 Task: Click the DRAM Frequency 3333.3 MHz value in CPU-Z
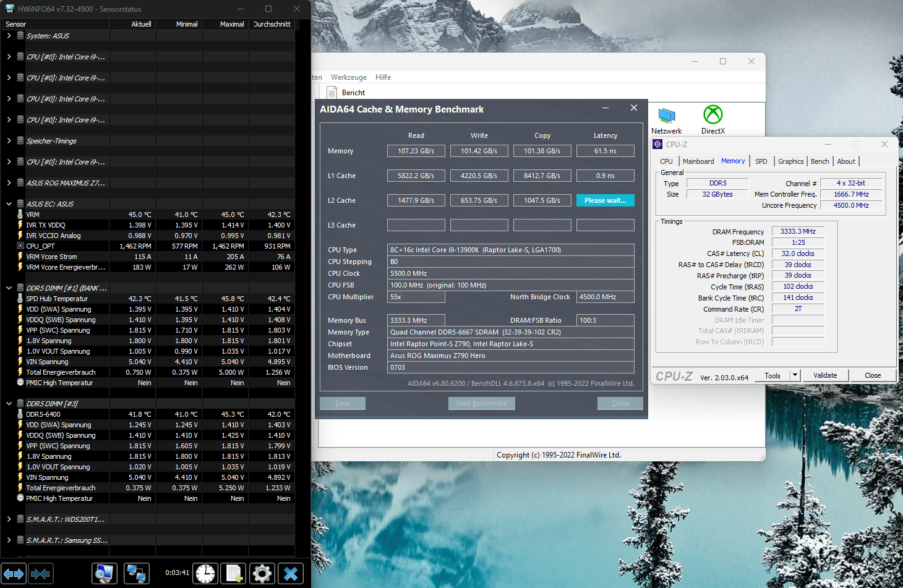pyautogui.click(x=798, y=231)
